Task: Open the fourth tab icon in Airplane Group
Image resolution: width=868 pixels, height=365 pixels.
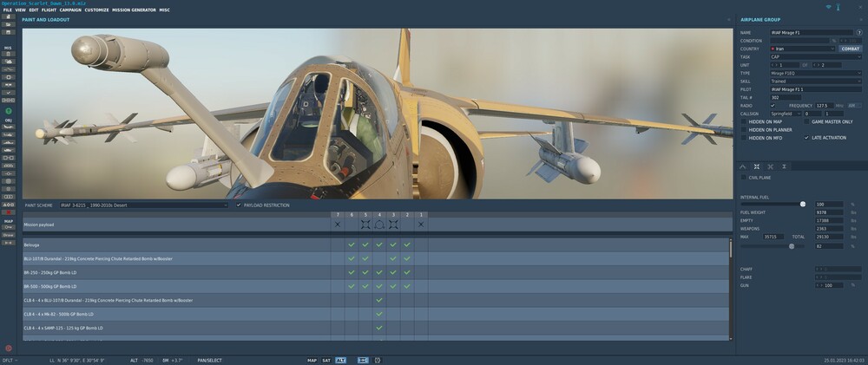Action: coord(784,166)
